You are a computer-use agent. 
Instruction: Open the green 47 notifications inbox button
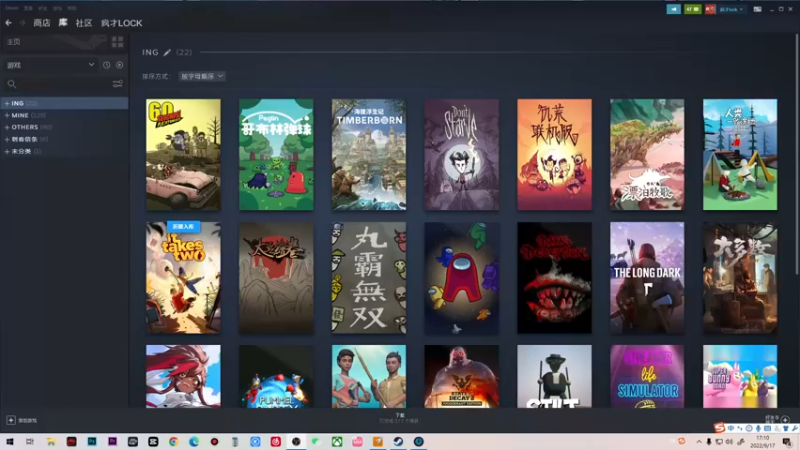coord(692,9)
